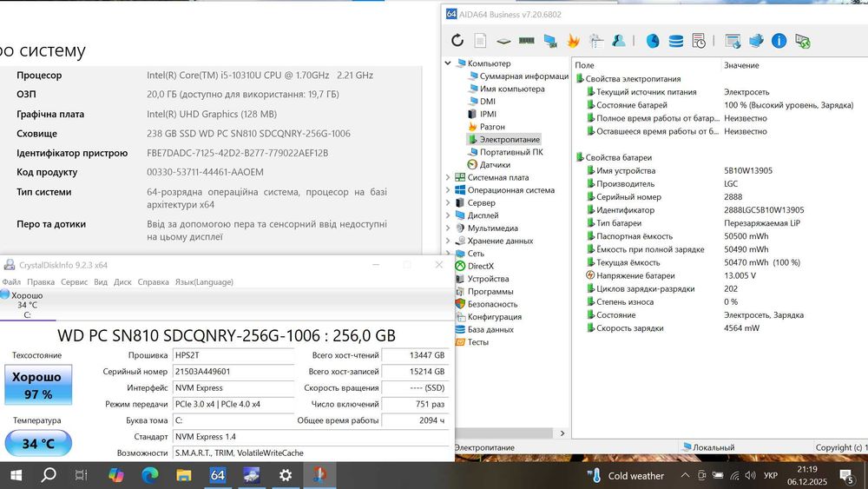868x489 pixels.
Task: Select the Тесты tree item
Action: tap(472, 341)
